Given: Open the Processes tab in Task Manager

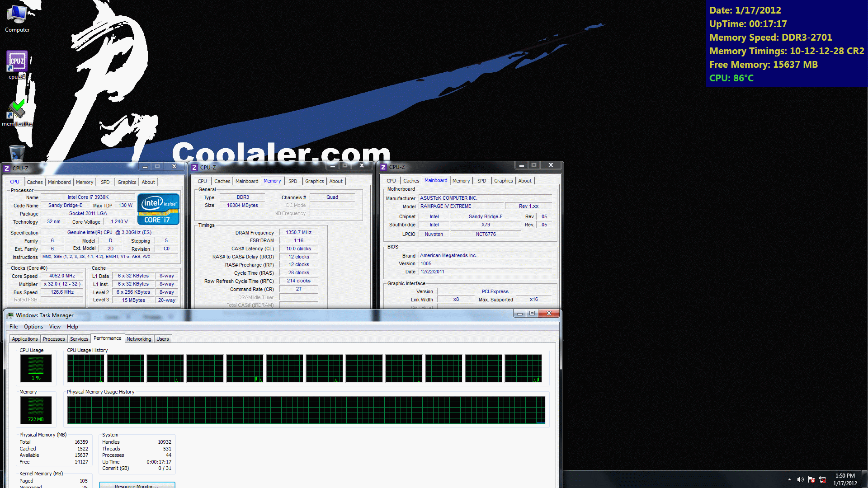Looking at the screenshot, I should [54, 339].
